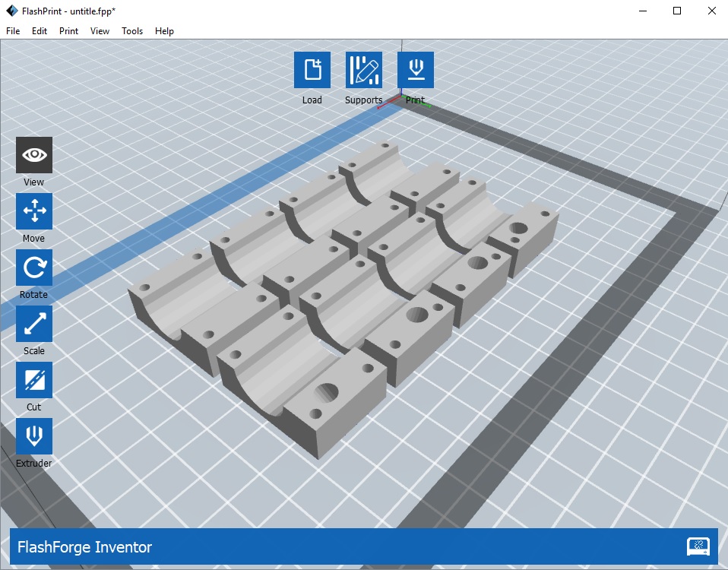Maximize the FlashPrint window

click(x=677, y=11)
